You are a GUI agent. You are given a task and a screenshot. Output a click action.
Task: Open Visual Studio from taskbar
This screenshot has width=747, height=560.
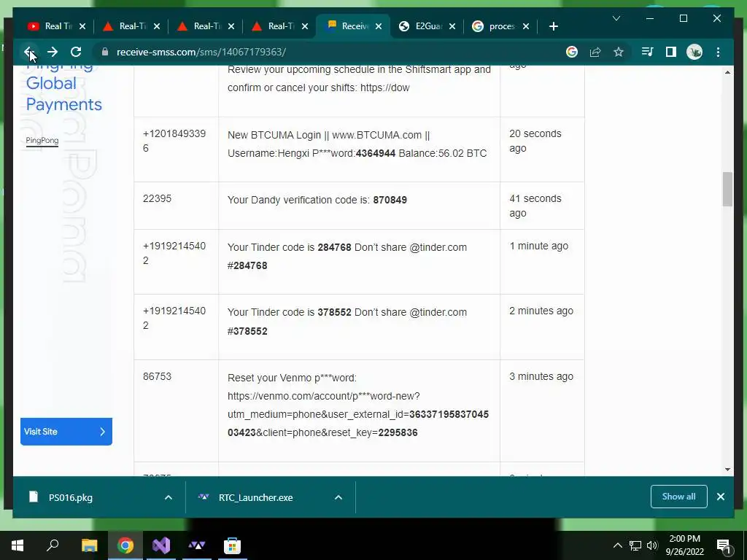click(x=161, y=545)
